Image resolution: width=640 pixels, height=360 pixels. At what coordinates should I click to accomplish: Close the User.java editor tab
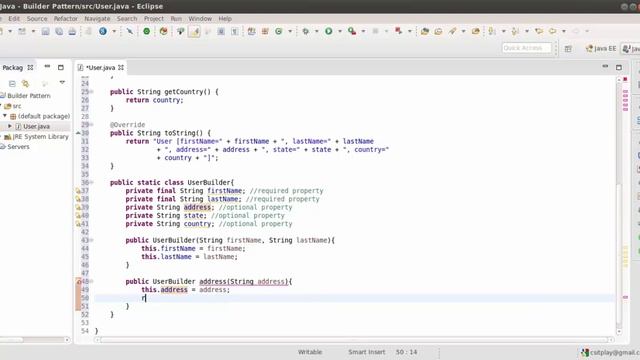click(121, 68)
